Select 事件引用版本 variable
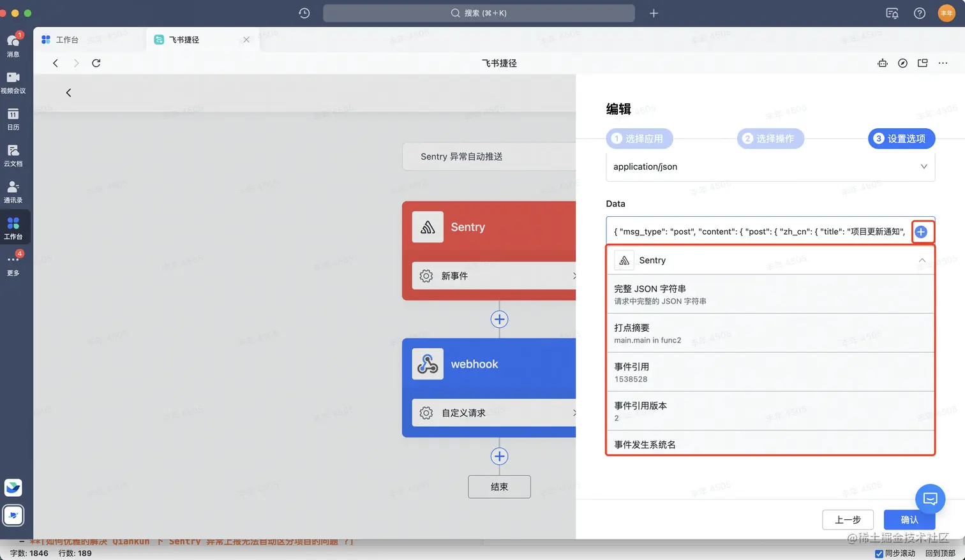The height and width of the screenshot is (560, 965). coord(770,411)
